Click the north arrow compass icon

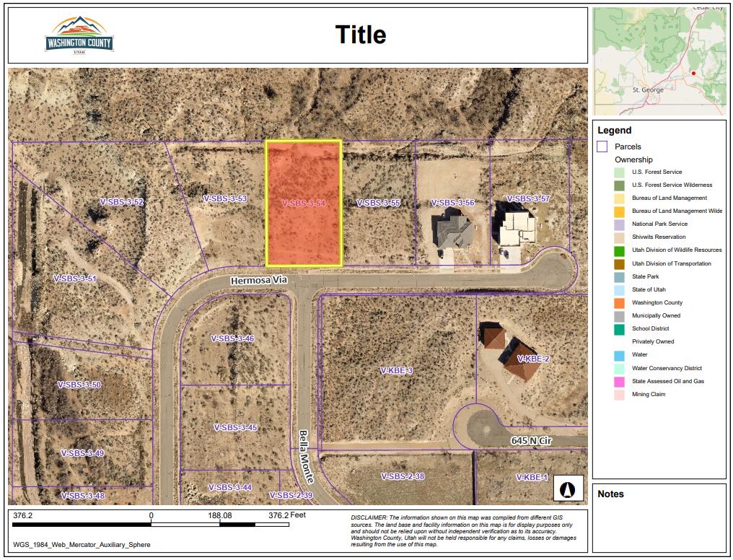pos(568,490)
